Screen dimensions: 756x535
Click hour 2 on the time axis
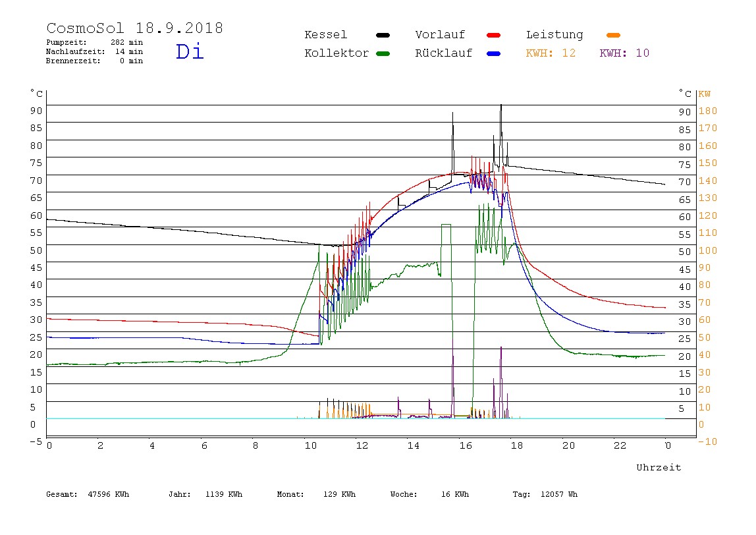pos(100,445)
